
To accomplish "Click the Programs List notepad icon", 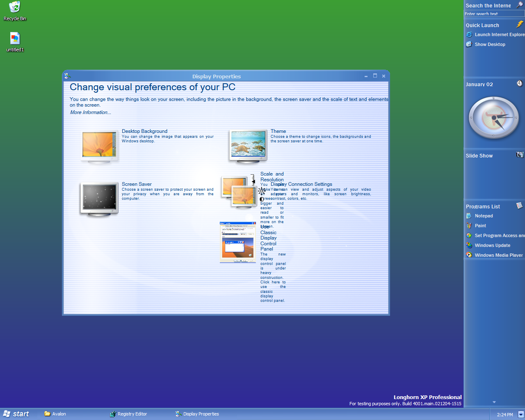I will [519, 205].
